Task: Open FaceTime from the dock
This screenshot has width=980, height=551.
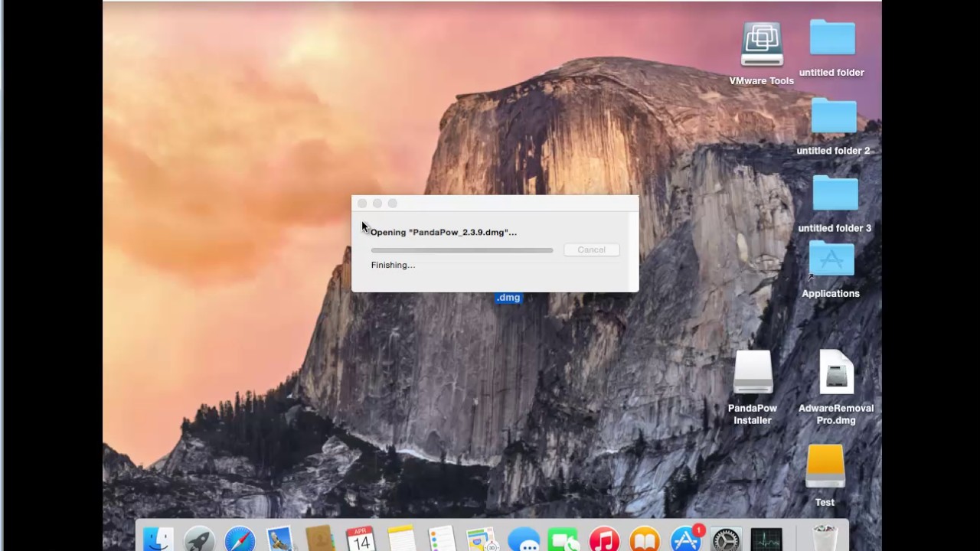Action: coord(564,540)
